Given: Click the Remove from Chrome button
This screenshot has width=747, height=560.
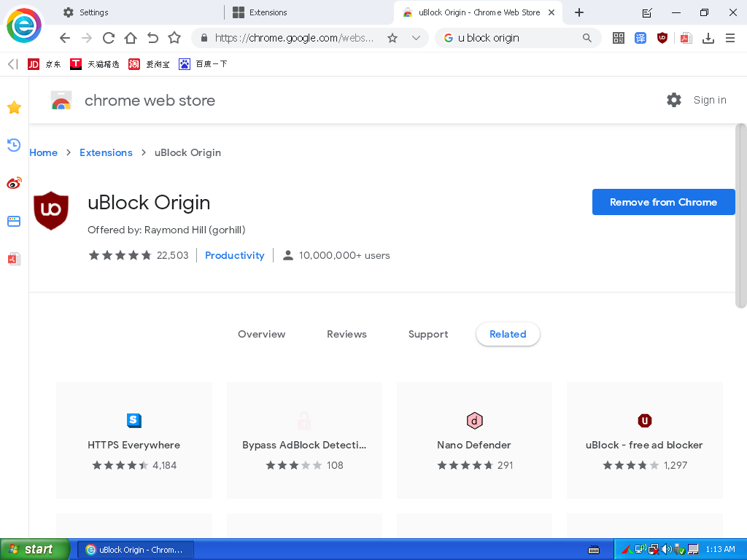Looking at the screenshot, I should pos(663,202).
